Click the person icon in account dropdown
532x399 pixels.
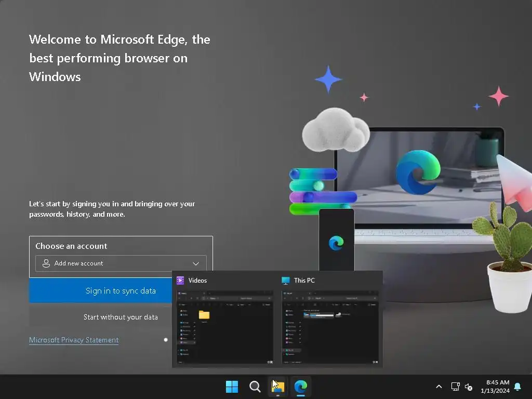tap(46, 263)
